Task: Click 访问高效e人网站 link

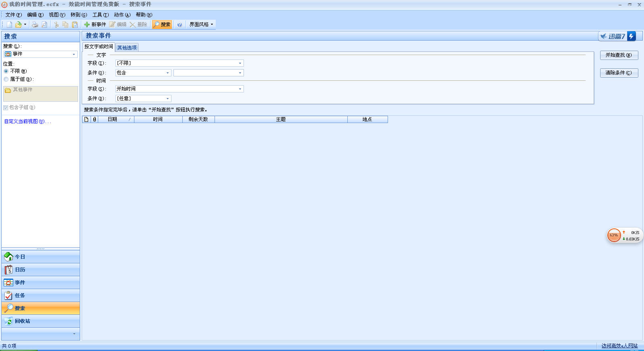Action: [x=619, y=346]
